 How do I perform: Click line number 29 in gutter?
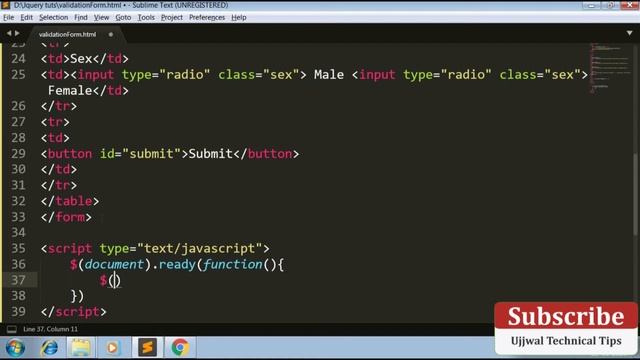coord(18,154)
